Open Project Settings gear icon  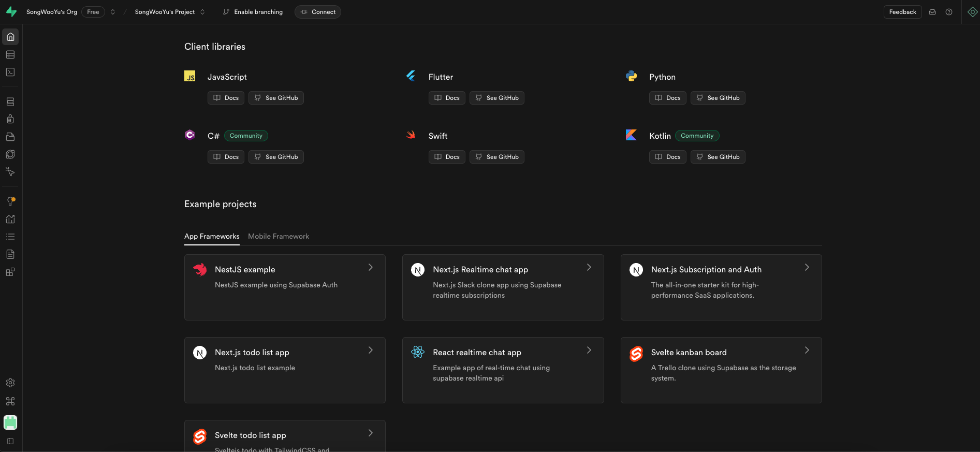click(x=10, y=383)
